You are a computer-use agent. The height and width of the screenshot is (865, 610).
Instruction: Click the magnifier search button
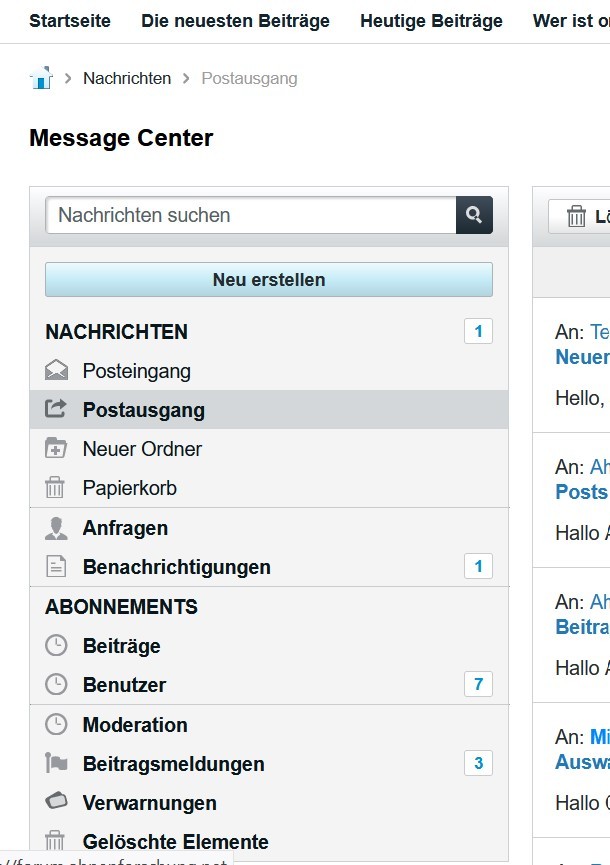click(x=474, y=215)
